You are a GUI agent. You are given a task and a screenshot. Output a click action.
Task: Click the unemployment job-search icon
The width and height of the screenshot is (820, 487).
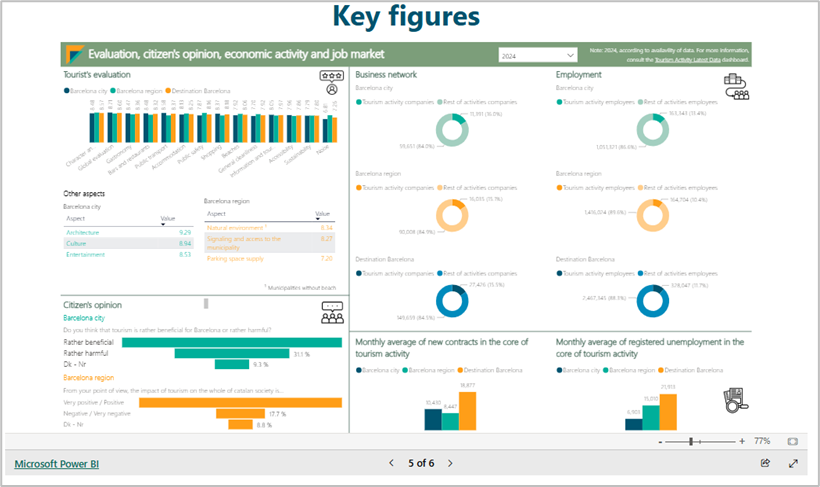735,400
